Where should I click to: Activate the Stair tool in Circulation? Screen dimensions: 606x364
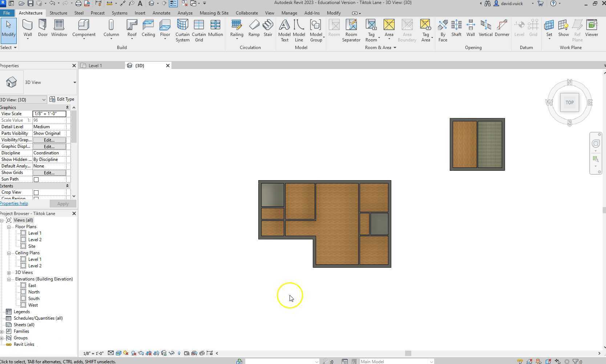tap(268, 29)
